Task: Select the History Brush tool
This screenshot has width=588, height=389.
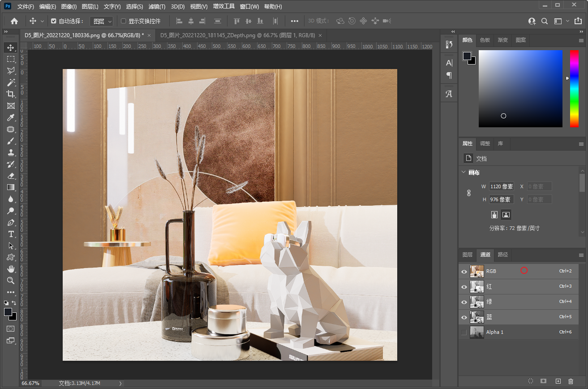Action: point(11,164)
